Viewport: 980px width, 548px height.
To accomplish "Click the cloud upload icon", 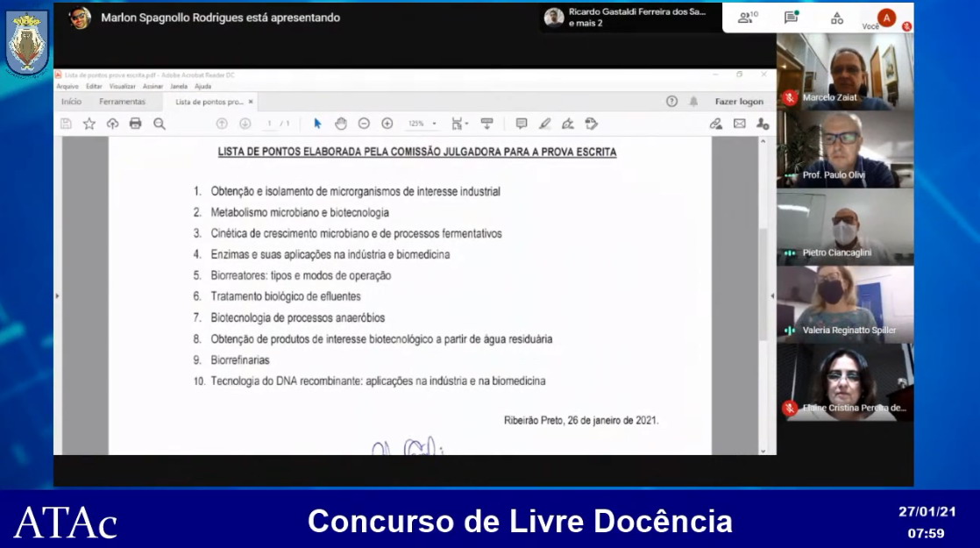I will coord(112,124).
